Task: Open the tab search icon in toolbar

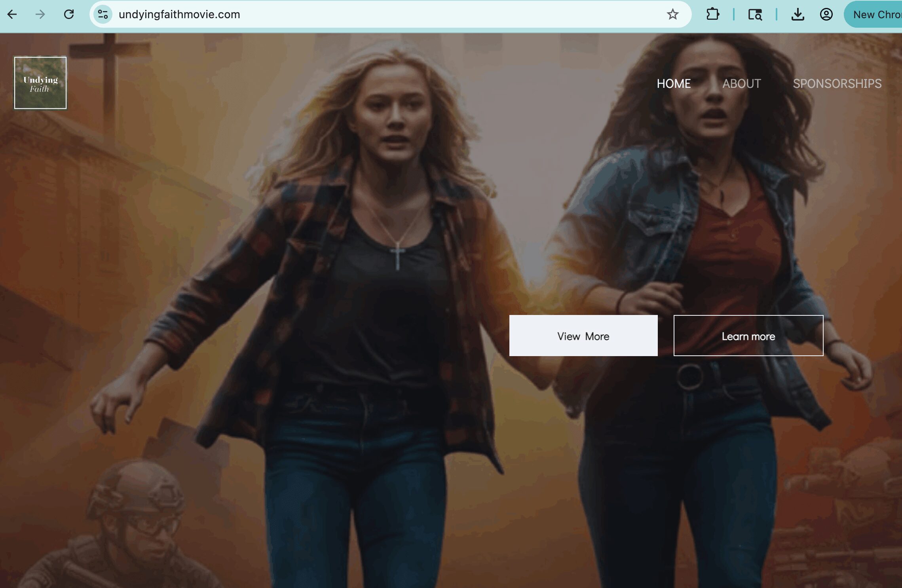Action: [x=755, y=15]
